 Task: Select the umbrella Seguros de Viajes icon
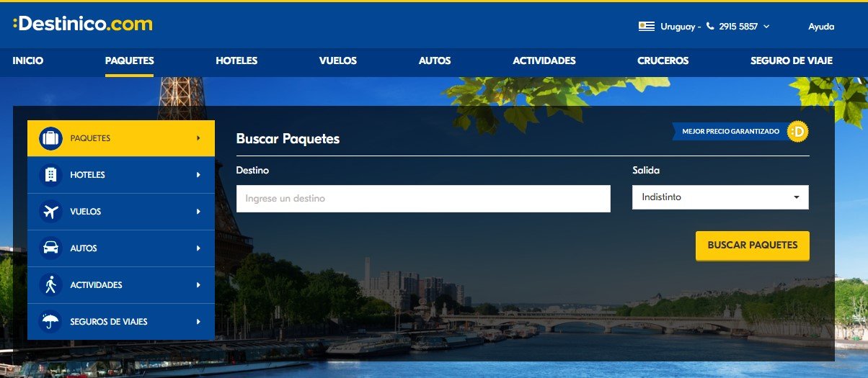point(50,322)
